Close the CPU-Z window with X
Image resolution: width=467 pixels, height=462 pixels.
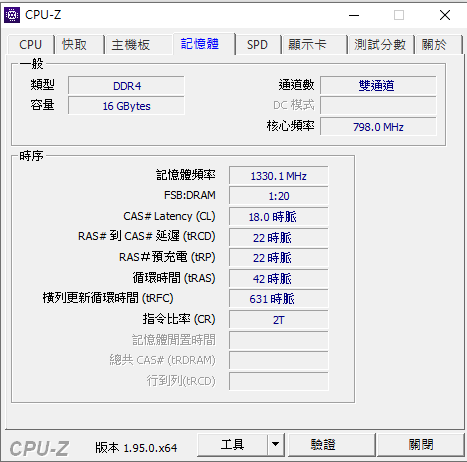click(x=445, y=15)
